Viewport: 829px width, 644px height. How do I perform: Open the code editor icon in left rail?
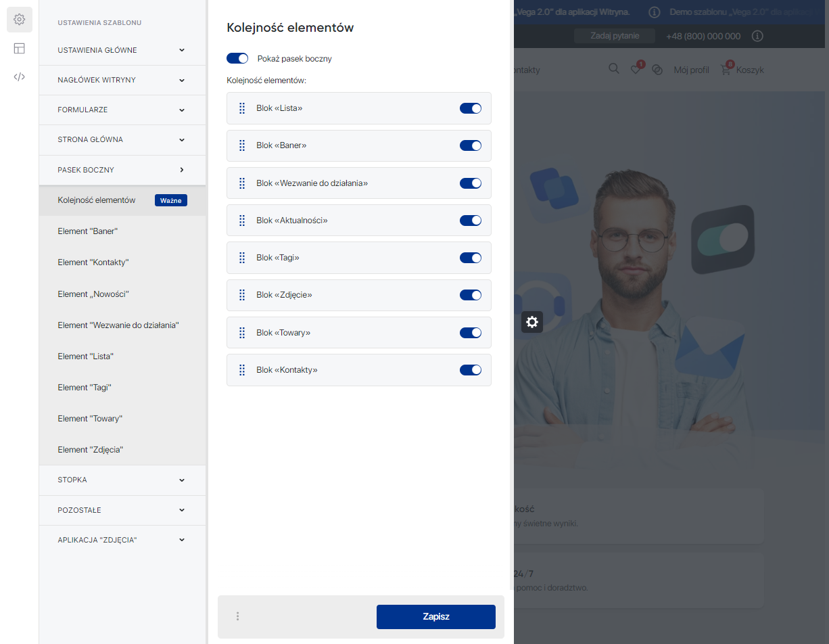point(20,76)
